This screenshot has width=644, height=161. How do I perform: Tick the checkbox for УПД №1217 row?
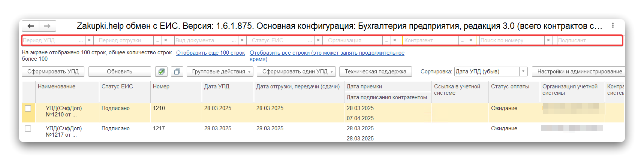28,129
